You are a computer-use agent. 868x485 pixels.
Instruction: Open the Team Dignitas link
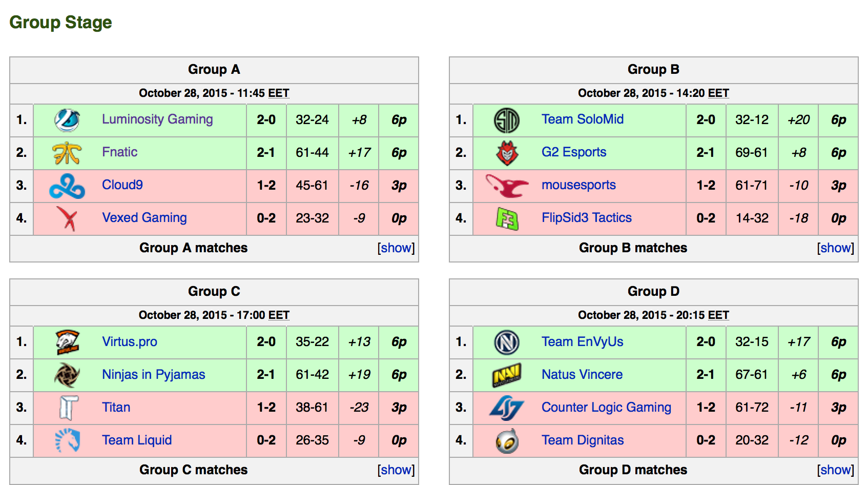point(583,440)
